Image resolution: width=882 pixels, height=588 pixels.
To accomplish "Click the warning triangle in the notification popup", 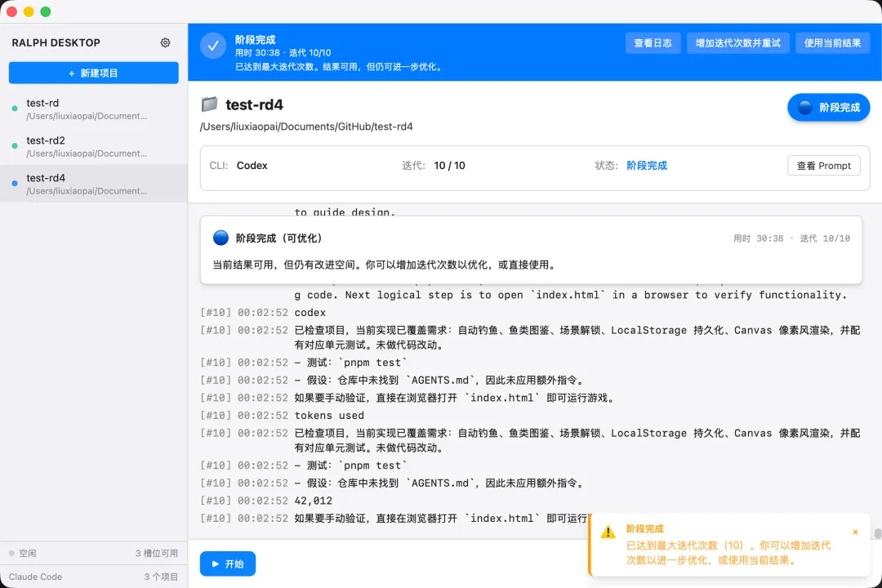I will coord(608,531).
